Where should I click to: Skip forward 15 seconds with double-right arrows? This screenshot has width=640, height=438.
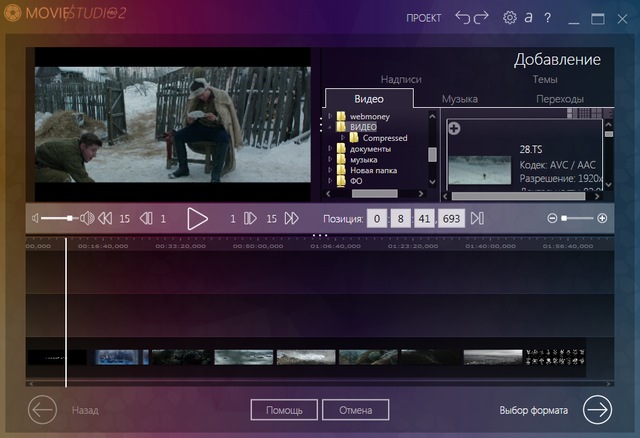point(292,218)
